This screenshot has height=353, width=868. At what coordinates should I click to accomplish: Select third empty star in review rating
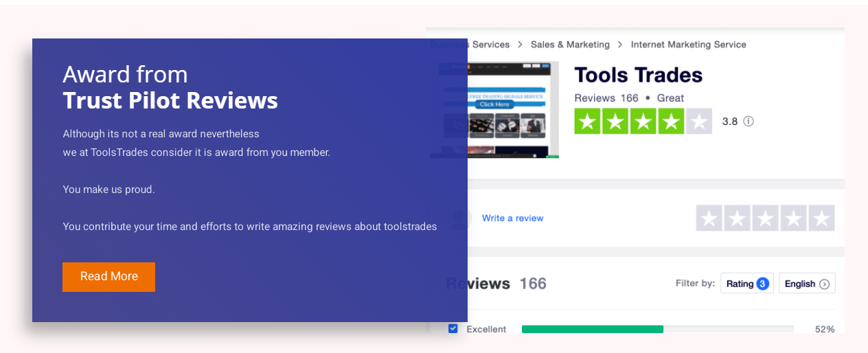pyautogui.click(x=765, y=218)
